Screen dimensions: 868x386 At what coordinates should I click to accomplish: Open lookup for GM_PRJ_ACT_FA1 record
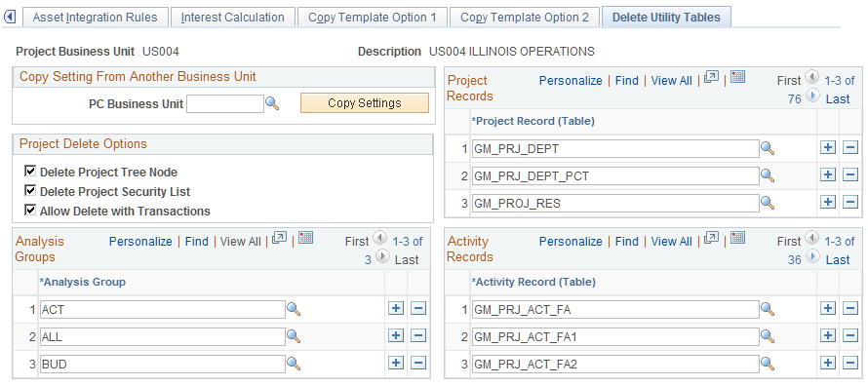tap(768, 335)
